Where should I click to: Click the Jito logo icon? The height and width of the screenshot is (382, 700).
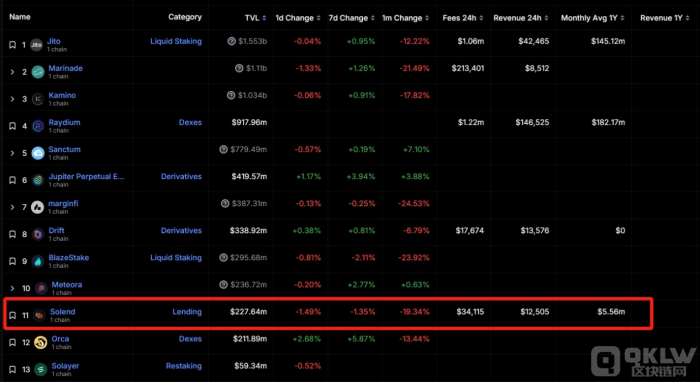click(36, 45)
